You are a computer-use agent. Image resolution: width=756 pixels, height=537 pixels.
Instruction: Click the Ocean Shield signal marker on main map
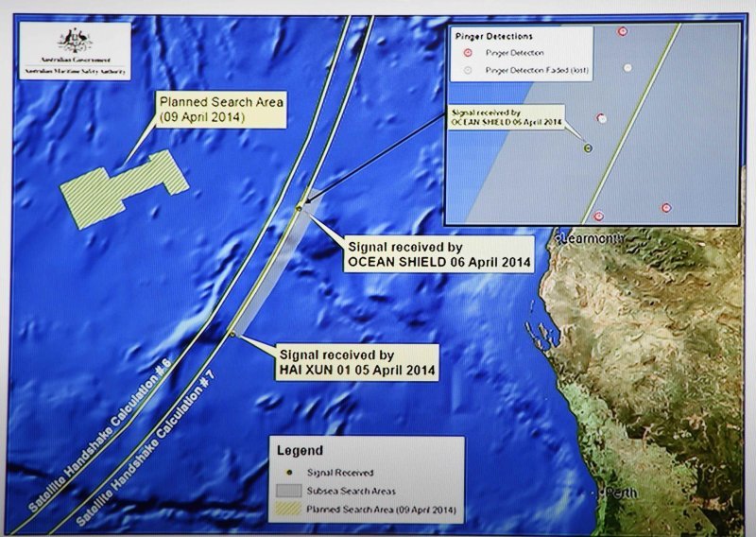[299, 208]
